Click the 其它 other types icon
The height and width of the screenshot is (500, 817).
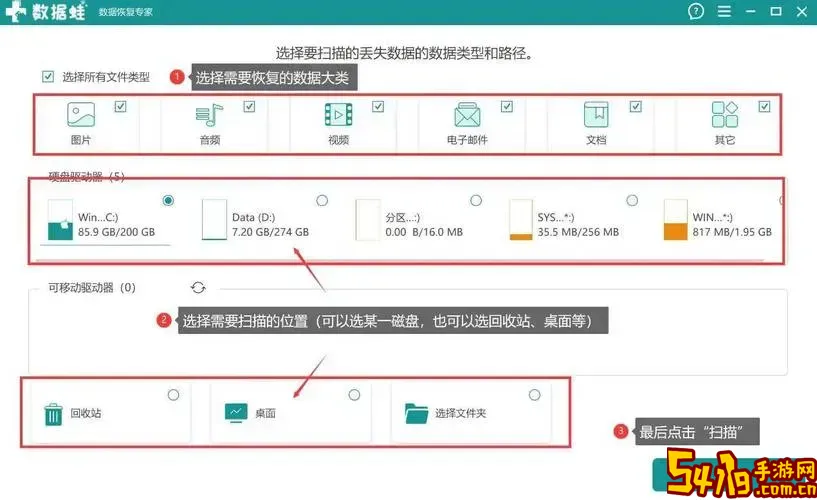(725, 115)
